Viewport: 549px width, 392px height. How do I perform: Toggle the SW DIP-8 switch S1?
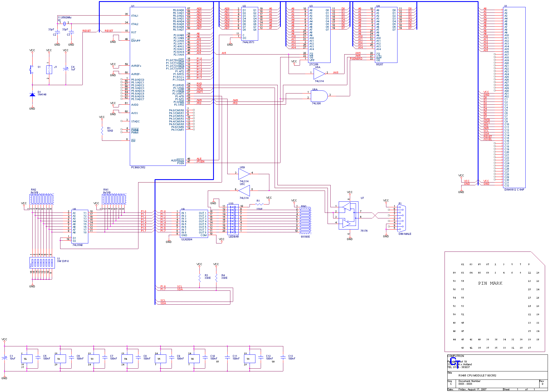[42, 262]
